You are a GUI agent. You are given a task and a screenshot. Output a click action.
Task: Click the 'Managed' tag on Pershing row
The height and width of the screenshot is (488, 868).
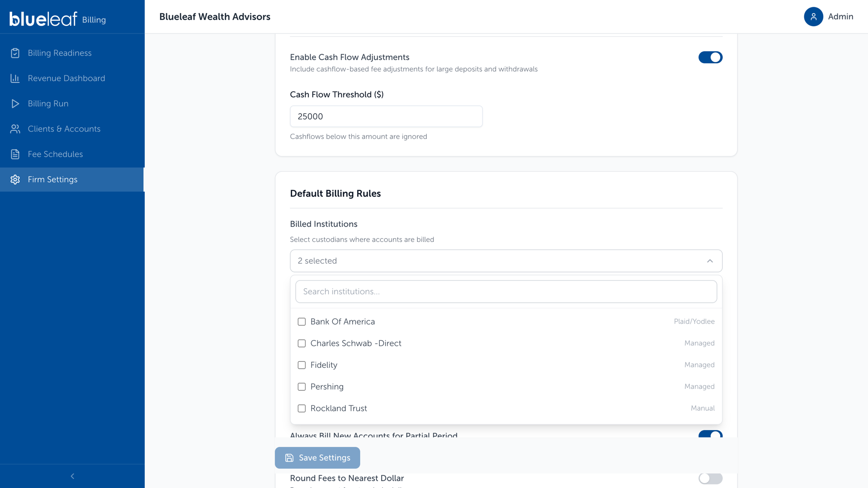(x=699, y=387)
